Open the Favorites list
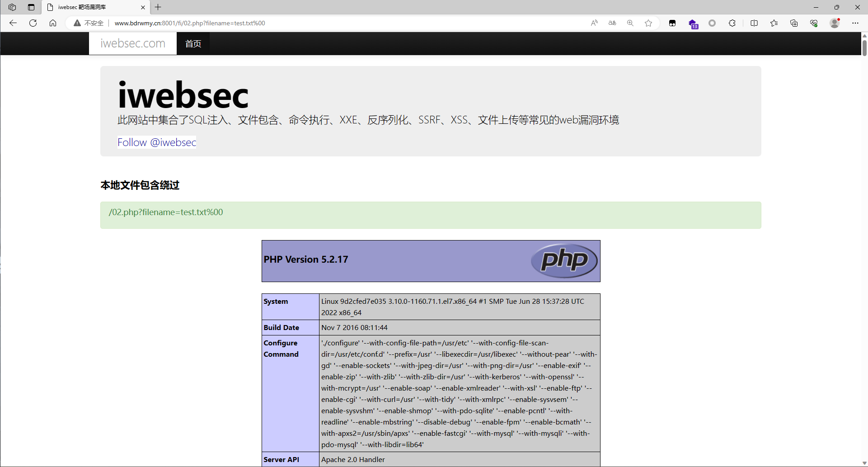Screen dimensions: 868x467 pos(774,23)
